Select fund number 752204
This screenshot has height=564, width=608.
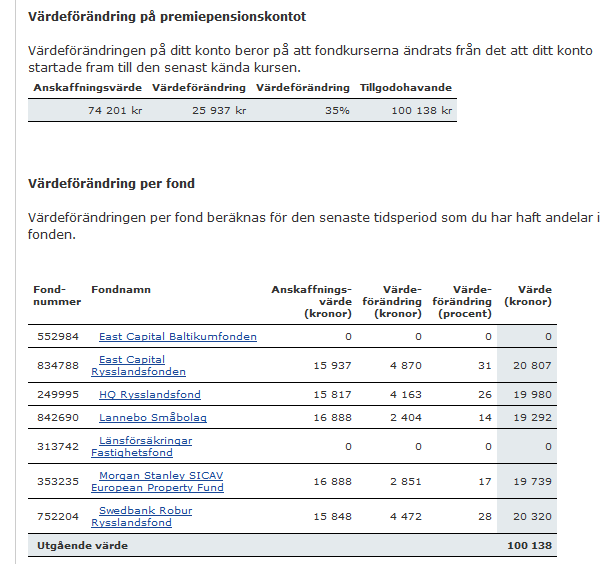(x=58, y=516)
